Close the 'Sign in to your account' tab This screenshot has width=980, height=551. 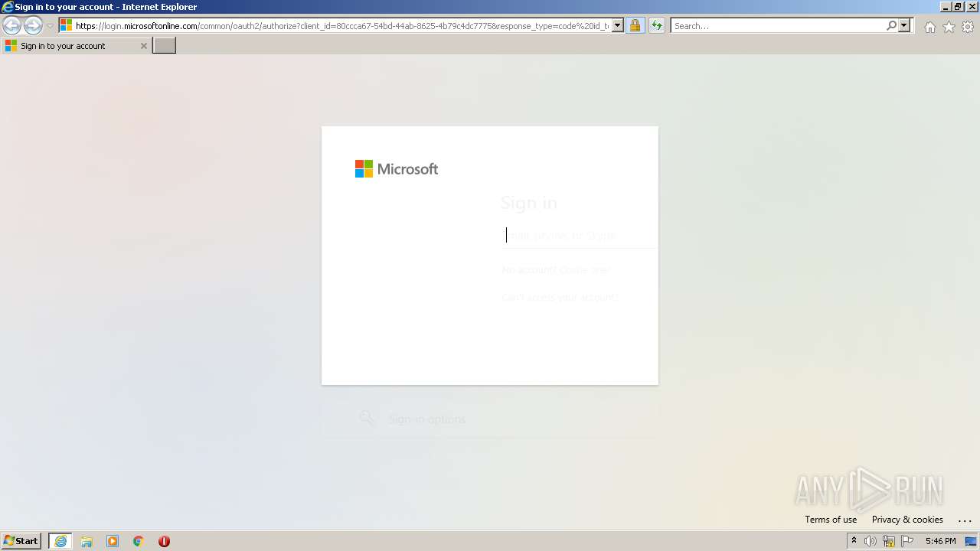point(143,46)
